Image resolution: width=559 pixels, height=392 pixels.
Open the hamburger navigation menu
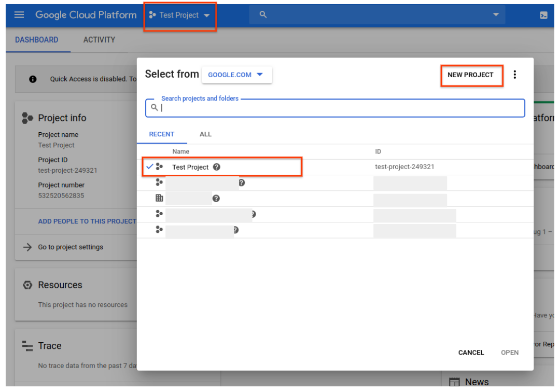(x=19, y=15)
